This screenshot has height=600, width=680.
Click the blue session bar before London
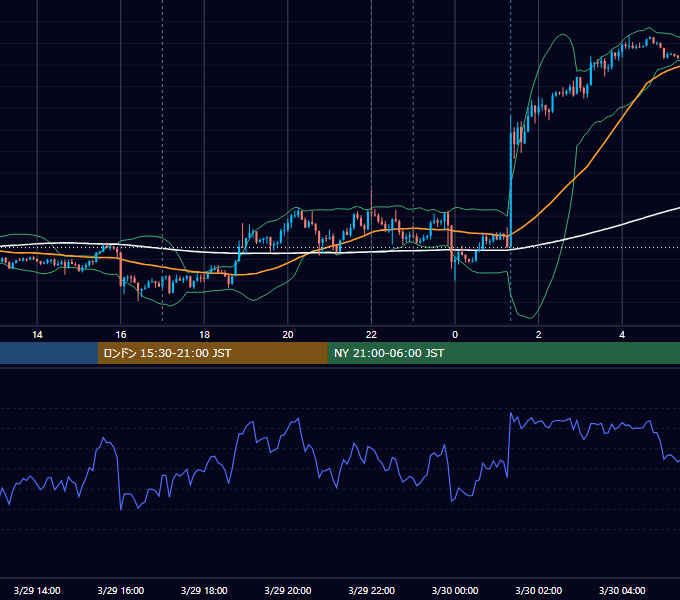(49, 353)
